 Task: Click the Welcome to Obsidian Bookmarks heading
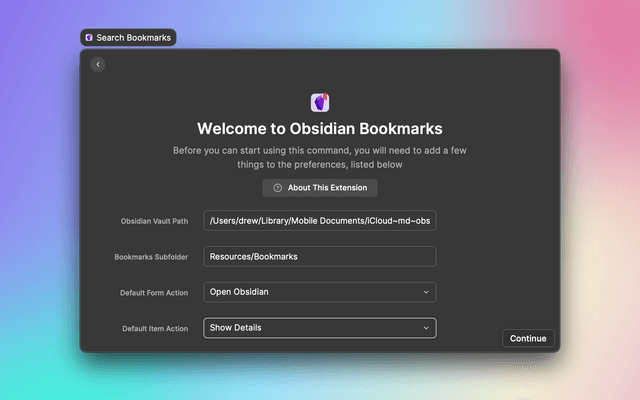320,128
